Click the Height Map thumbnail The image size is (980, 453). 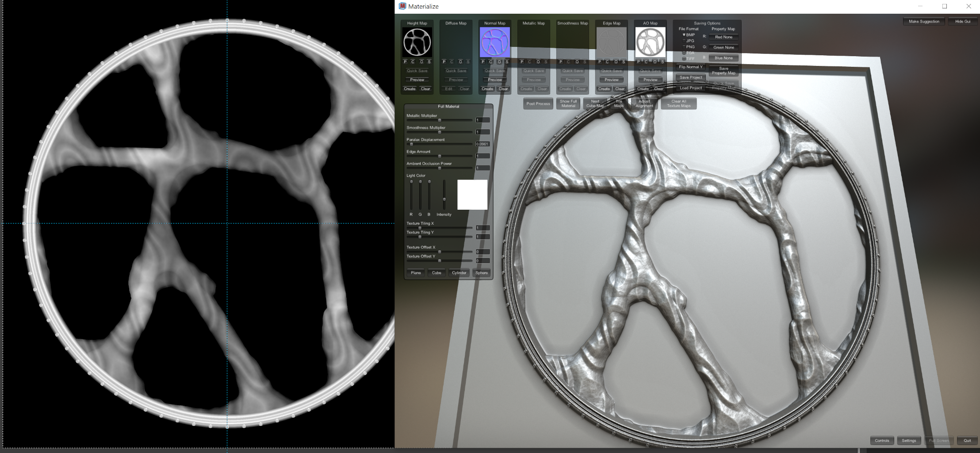pos(417,42)
